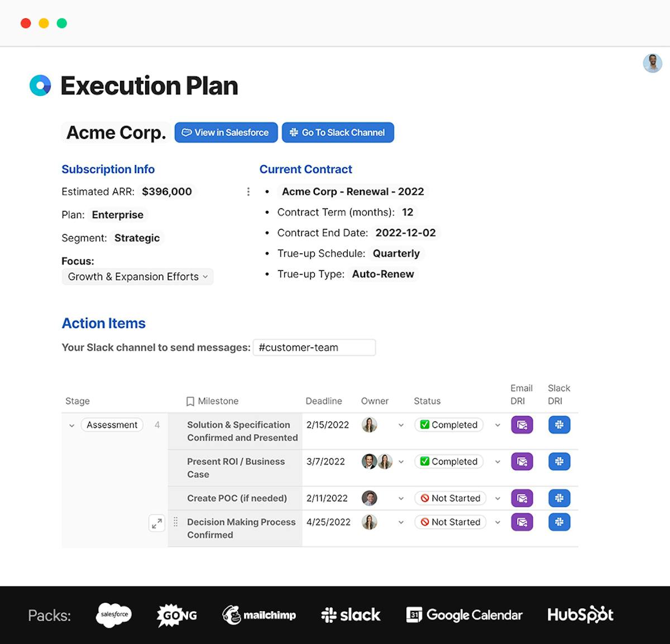Send email via Email DRI icon on Solution row
Screen dimensions: 670x644
[x=521, y=425]
